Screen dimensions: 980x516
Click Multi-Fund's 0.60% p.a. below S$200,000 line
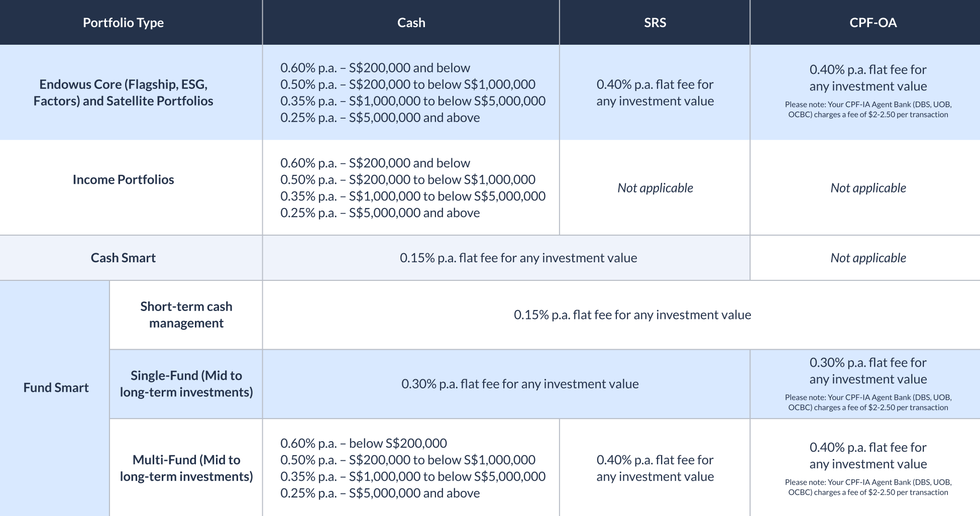[363, 443]
